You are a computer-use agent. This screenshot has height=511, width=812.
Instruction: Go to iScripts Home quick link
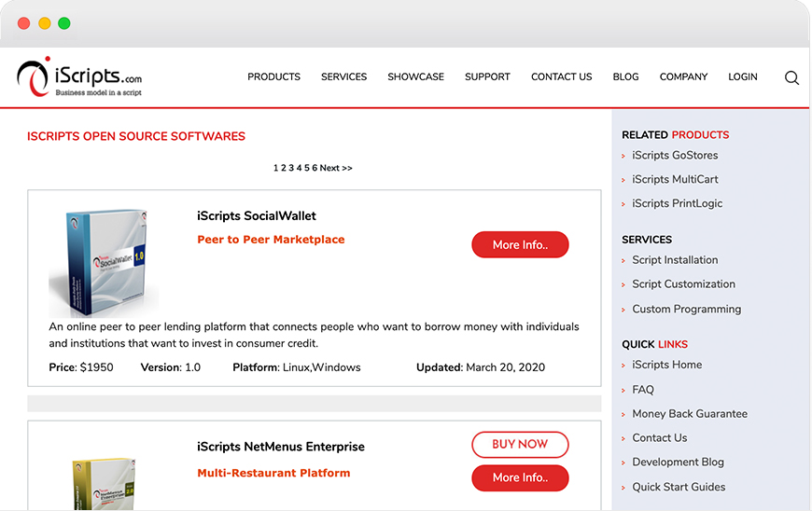[x=667, y=365]
